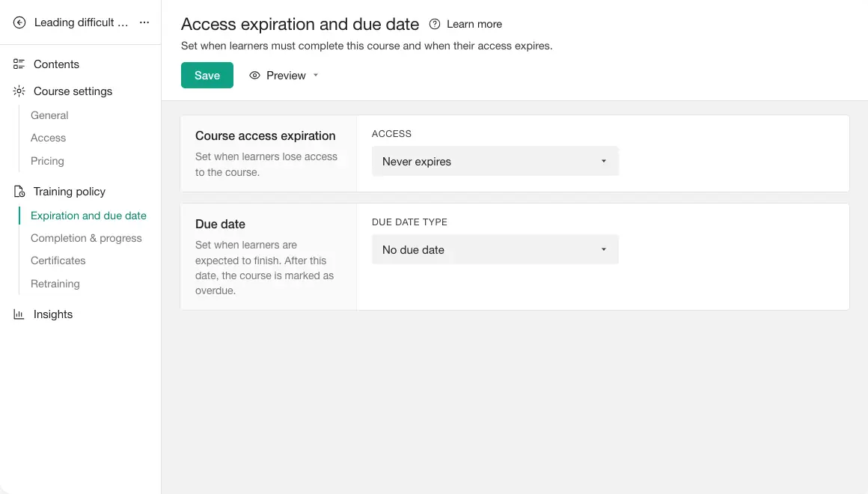Open Completion & progress settings
The image size is (868, 494).
click(86, 238)
